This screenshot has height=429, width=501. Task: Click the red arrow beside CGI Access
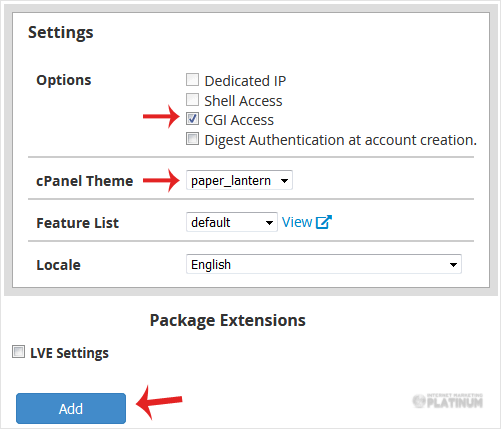161,116
